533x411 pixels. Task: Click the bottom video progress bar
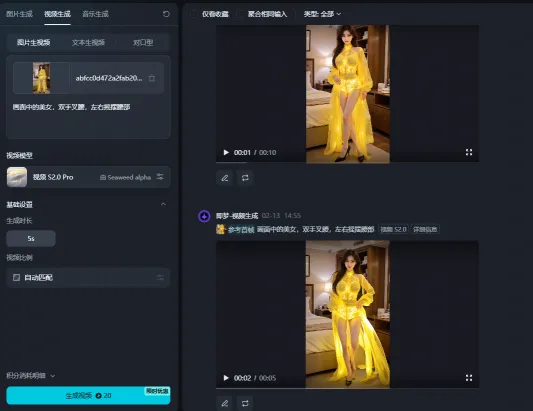pyautogui.click(x=347, y=388)
